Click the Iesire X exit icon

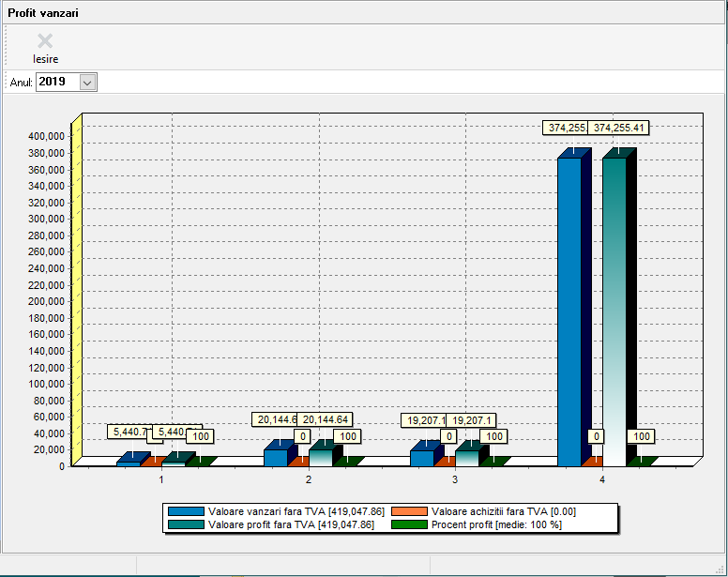point(45,40)
